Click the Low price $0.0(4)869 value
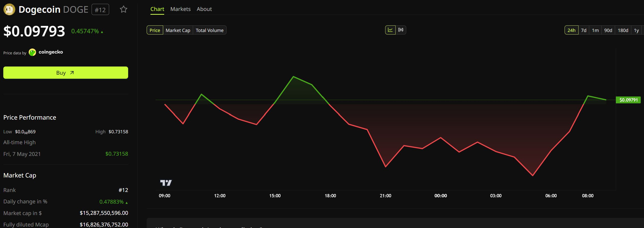The height and width of the screenshot is (228, 644). (x=25, y=132)
